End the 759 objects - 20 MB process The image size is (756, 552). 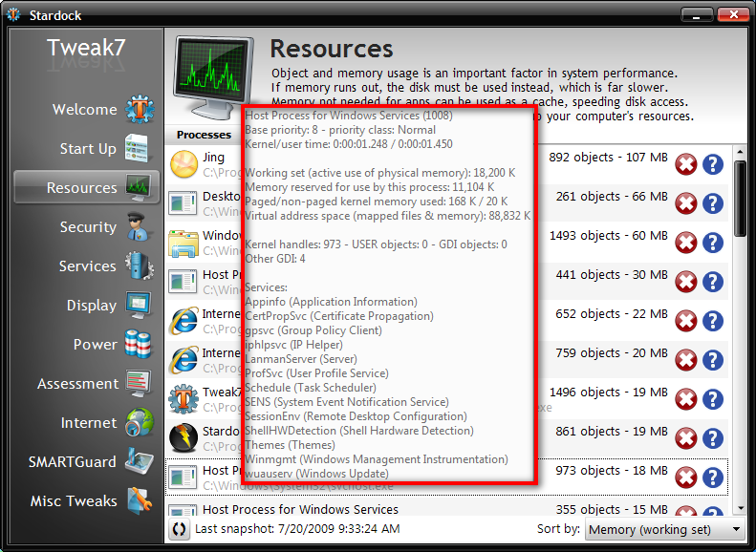(685, 360)
